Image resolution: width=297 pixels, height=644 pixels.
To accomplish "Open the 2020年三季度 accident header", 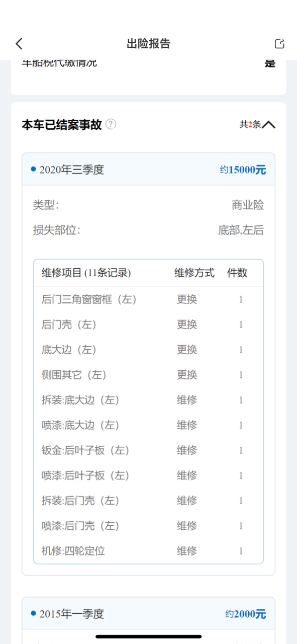I will 148,170.
